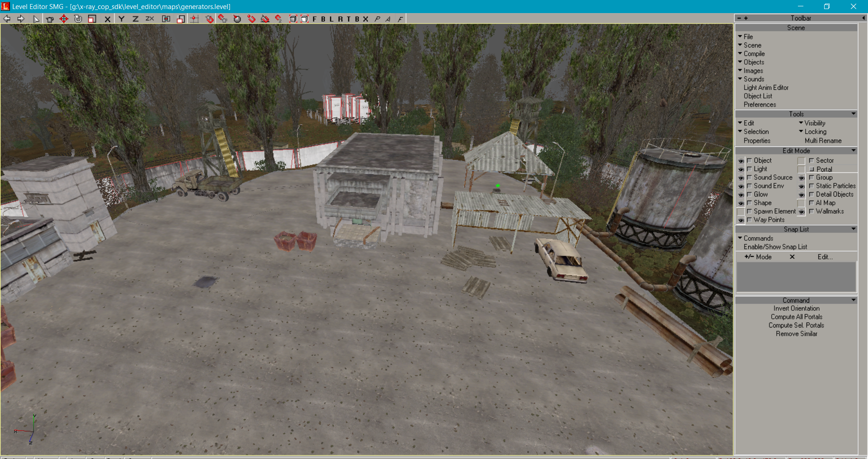Click Enable/Show Snap List
868x459 pixels.
coord(775,247)
